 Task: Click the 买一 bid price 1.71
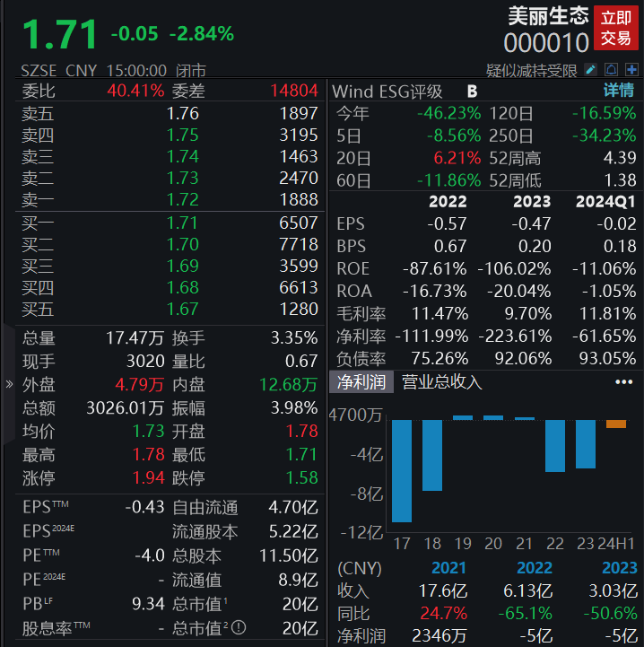183,223
